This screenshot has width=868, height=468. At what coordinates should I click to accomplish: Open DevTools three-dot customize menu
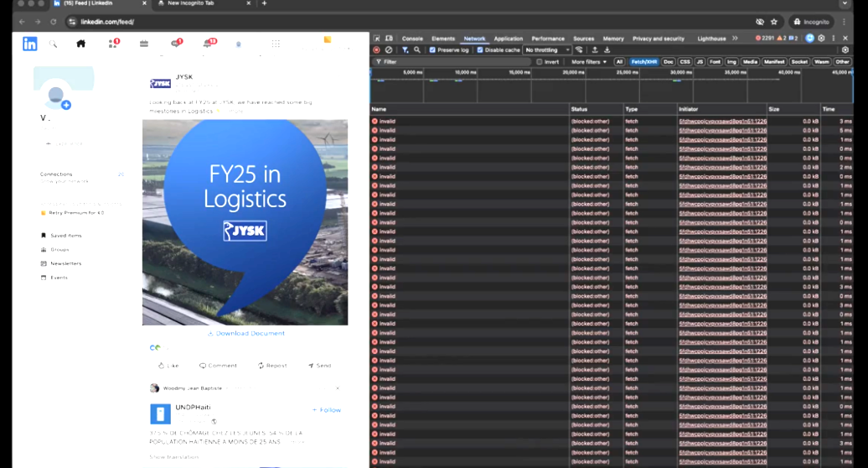point(834,39)
